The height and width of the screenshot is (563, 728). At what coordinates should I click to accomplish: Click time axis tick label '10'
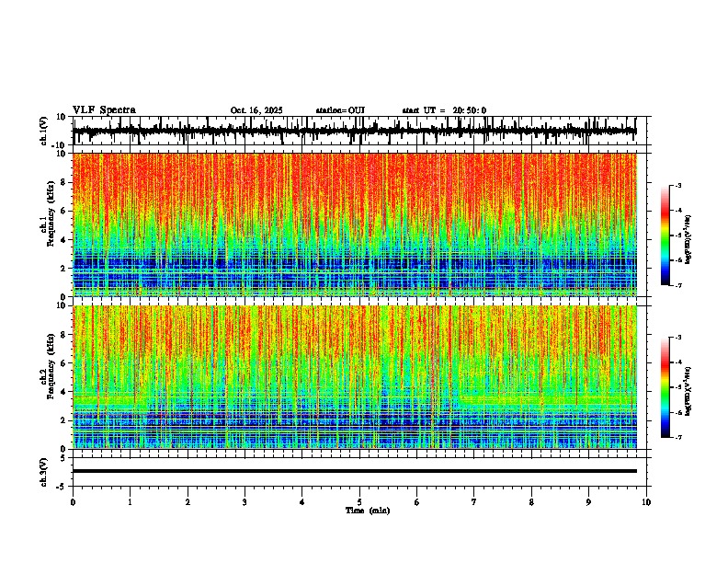646,502
